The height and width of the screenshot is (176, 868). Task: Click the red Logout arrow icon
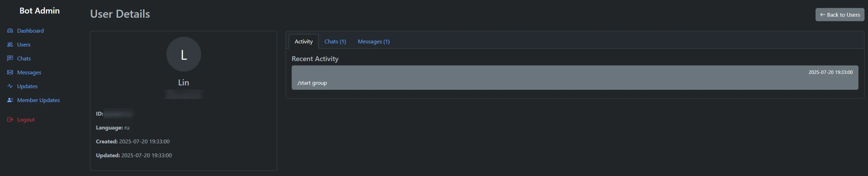10,119
